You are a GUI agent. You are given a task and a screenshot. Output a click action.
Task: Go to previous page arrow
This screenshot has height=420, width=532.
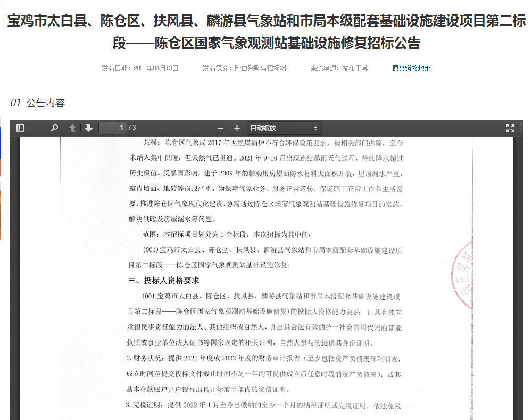tap(72, 128)
